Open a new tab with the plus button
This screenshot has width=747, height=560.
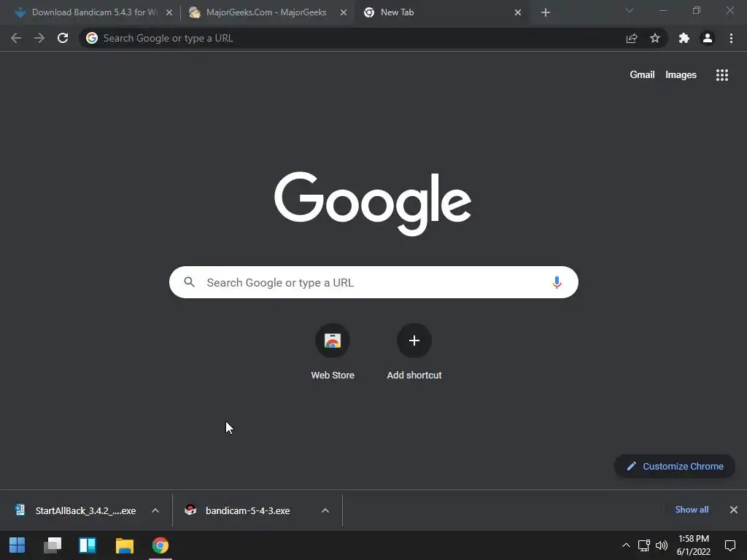[x=546, y=12]
